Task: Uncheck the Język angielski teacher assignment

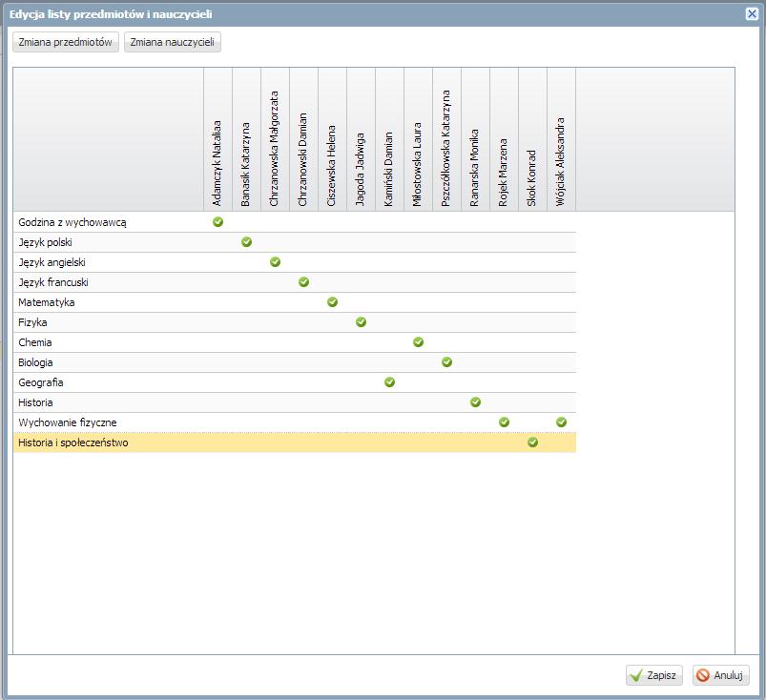Action: (x=275, y=262)
